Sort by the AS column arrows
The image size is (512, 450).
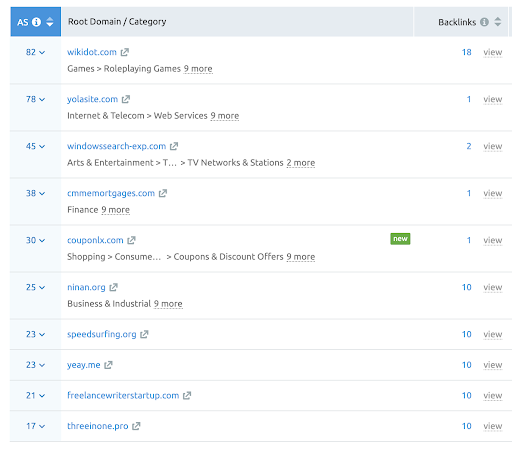[50, 22]
